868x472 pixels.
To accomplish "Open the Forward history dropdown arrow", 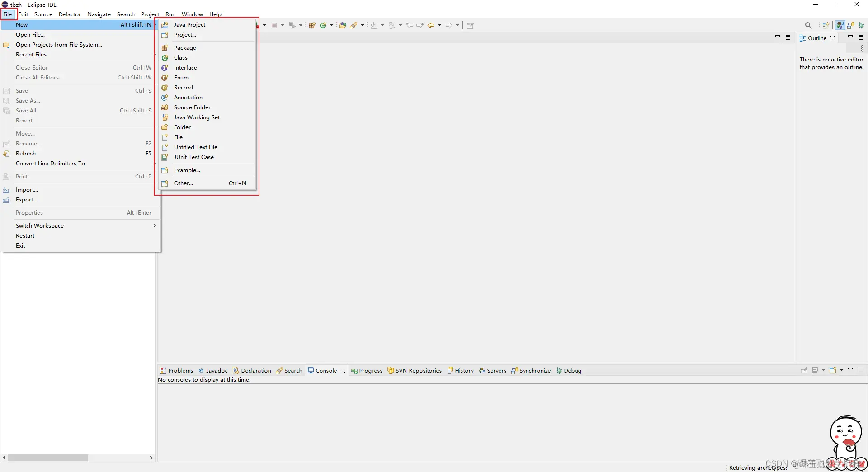I will [x=458, y=25].
